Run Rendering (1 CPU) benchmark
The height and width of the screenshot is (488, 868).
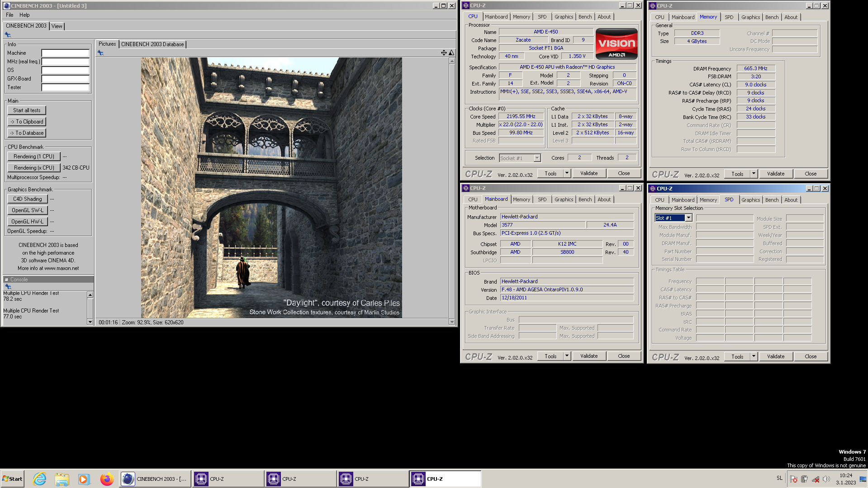(34, 156)
